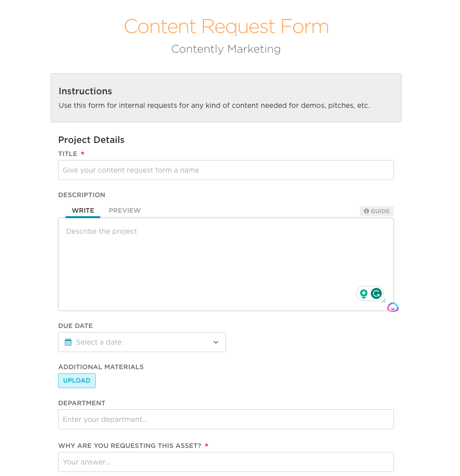Open the purple smiley assistant icon
This screenshot has height=476, width=460.
click(393, 307)
